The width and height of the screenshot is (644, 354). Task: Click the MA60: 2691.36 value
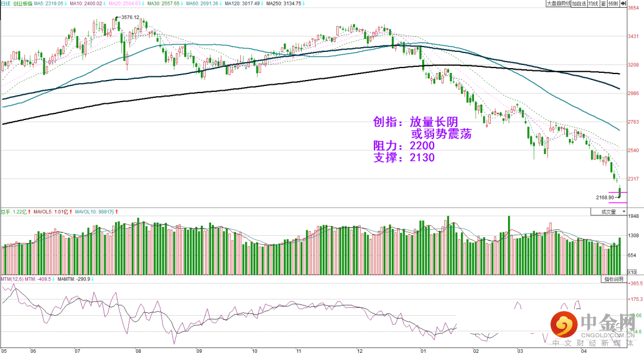[x=202, y=4]
